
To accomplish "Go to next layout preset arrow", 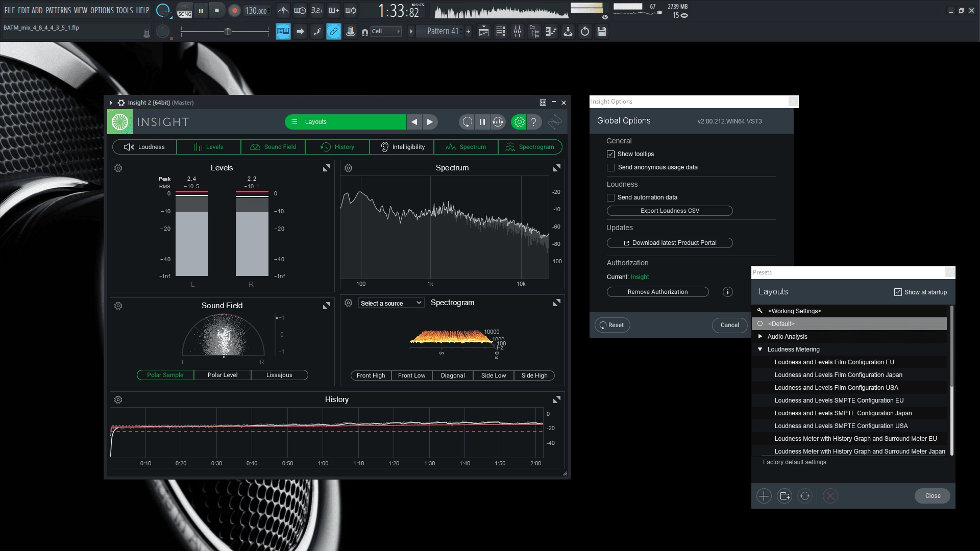I will (430, 122).
